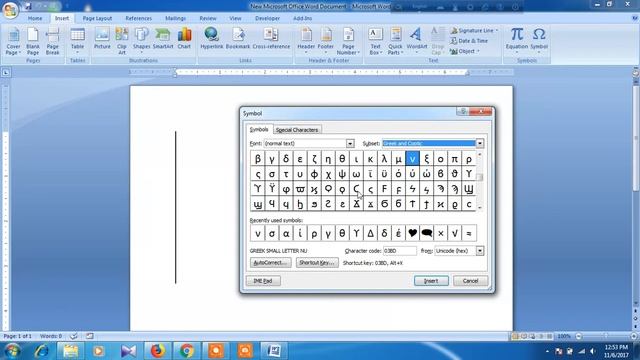Insert a Blank Page
The width and height of the screenshot is (640, 360).
(x=33, y=41)
